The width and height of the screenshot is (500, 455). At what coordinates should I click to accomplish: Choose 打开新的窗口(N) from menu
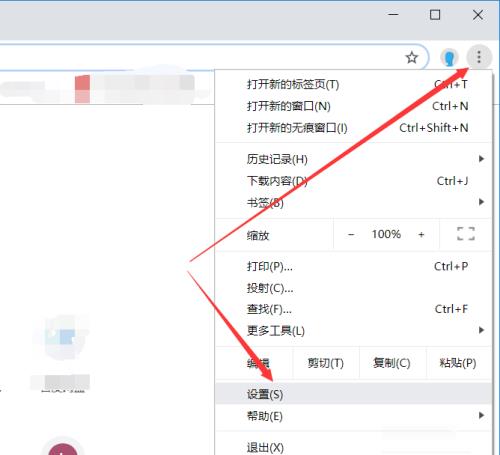[354, 106]
